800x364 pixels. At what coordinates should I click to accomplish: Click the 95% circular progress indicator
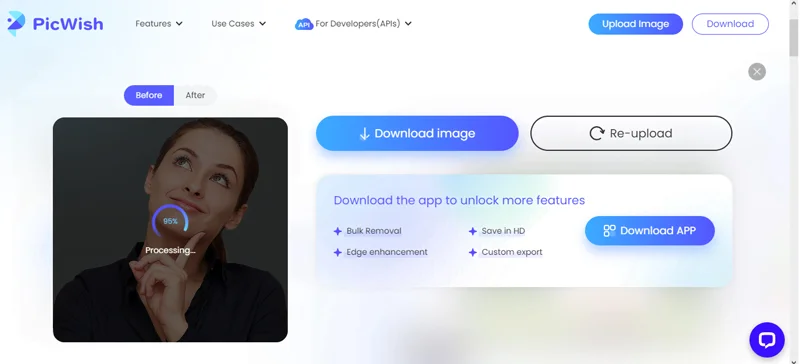(170, 221)
